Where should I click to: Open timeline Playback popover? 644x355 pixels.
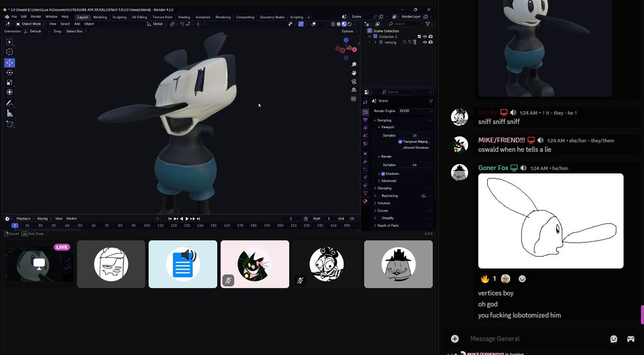tap(24, 219)
